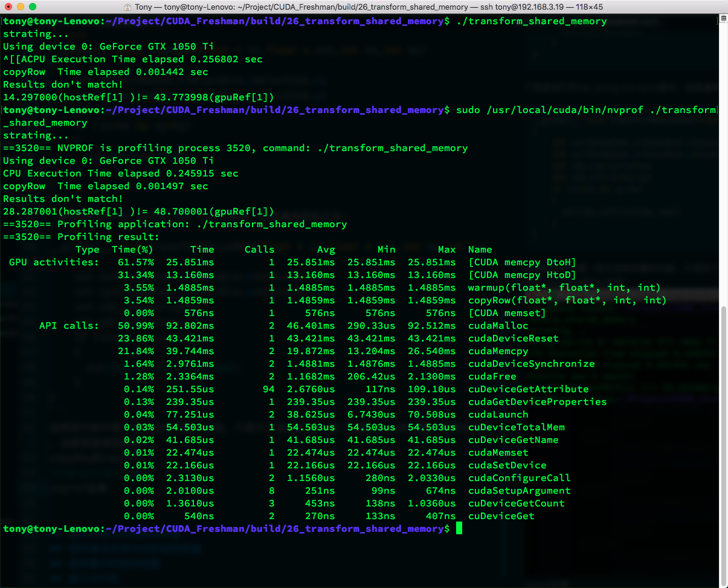Image resolution: width=728 pixels, height=588 pixels.
Task: Click the green cursor block at last prompt
Action: (459, 529)
